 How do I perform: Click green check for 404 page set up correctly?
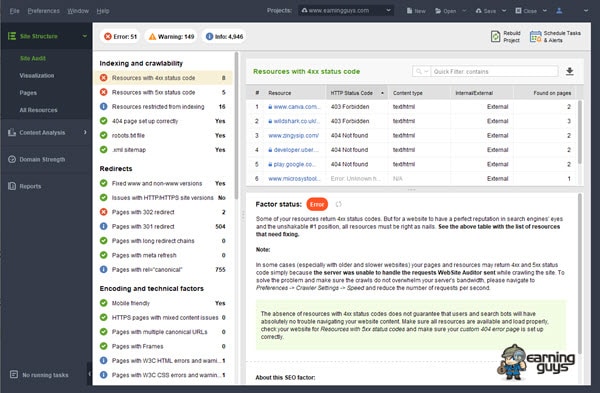103,121
